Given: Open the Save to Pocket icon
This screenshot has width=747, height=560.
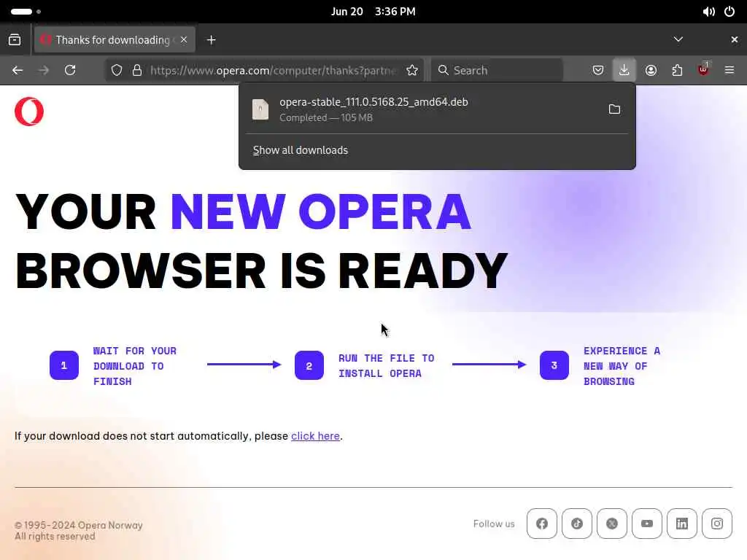Looking at the screenshot, I should (x=598, y=71).
